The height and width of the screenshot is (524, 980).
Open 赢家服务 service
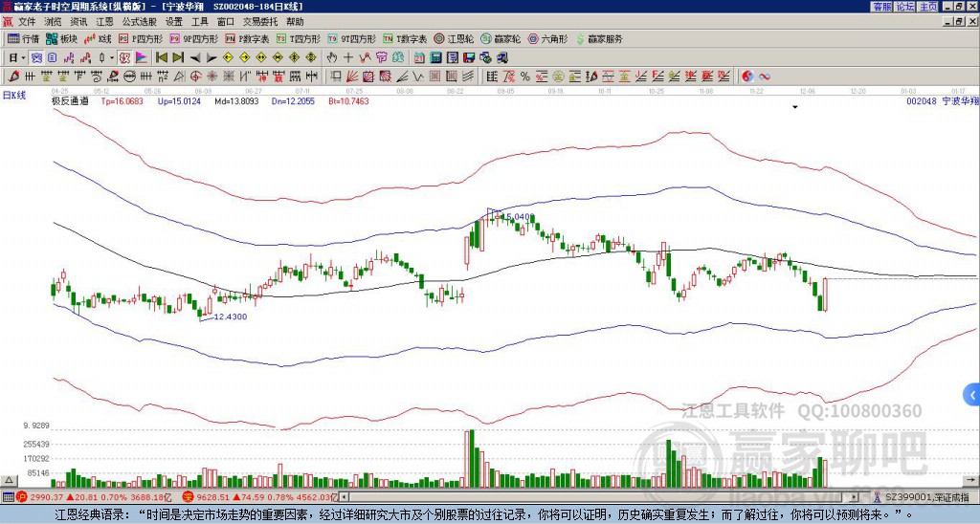coord(599,38)
